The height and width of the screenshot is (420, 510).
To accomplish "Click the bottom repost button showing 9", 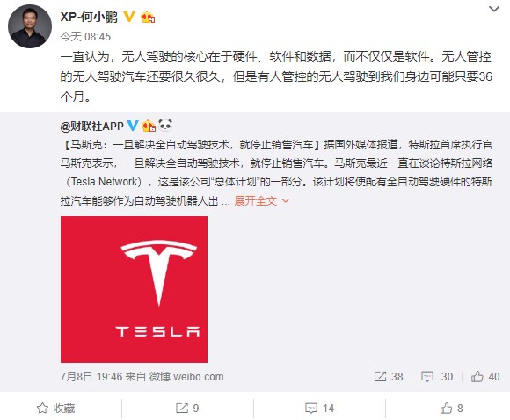I will [x=187, y=408].
